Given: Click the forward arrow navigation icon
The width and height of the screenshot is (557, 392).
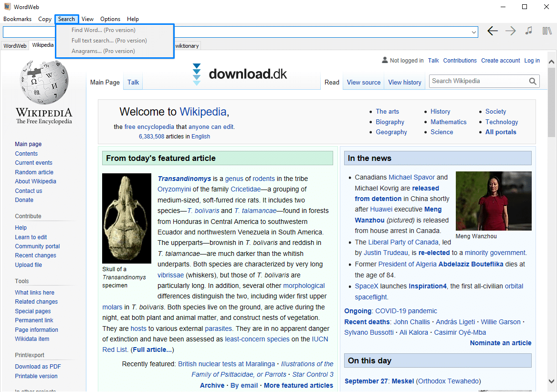Looking at the screenshot, I should tap(511, 32).
